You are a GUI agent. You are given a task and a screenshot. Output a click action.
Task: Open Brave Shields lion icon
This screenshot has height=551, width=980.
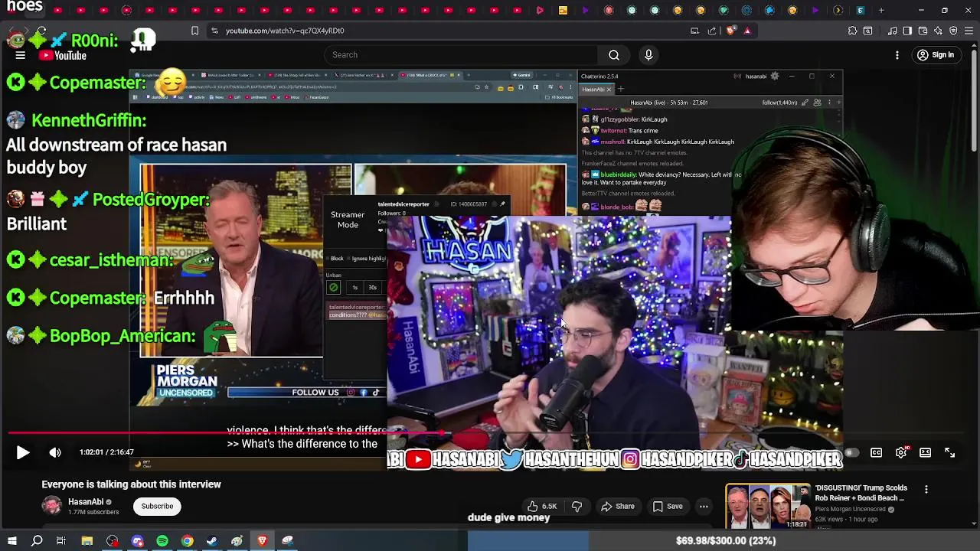[x=730, y=31]
